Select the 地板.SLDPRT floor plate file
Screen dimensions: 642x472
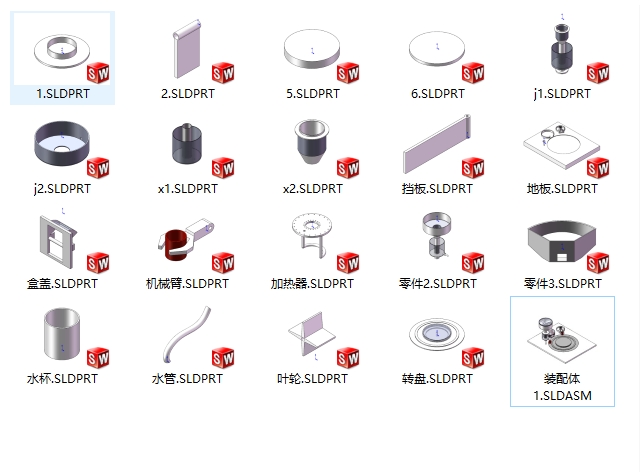click(x=562, y=153)
